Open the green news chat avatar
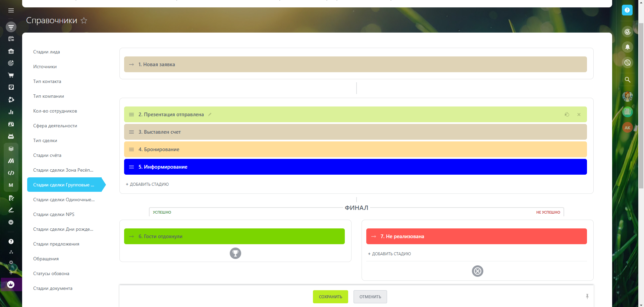Image resolution: width=644 pixels, height=307 pixels. [628, 112]
